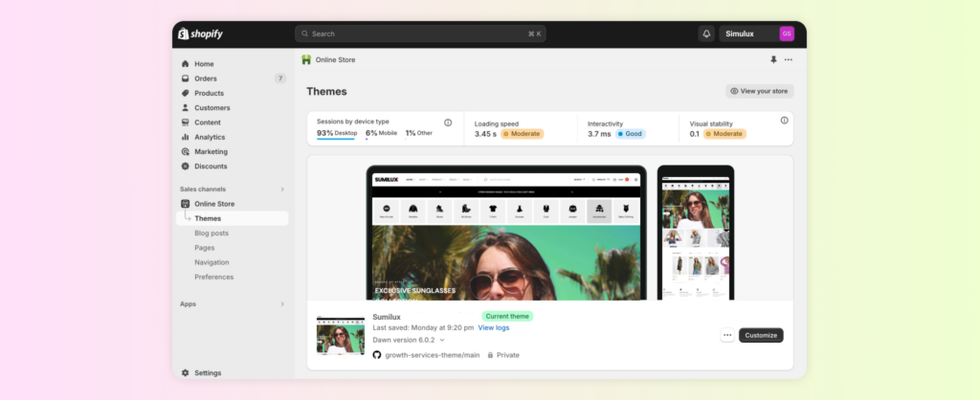This screenshot has width=980, height=400.
Task: Open the notifications bell
Action: pos(706,33)
